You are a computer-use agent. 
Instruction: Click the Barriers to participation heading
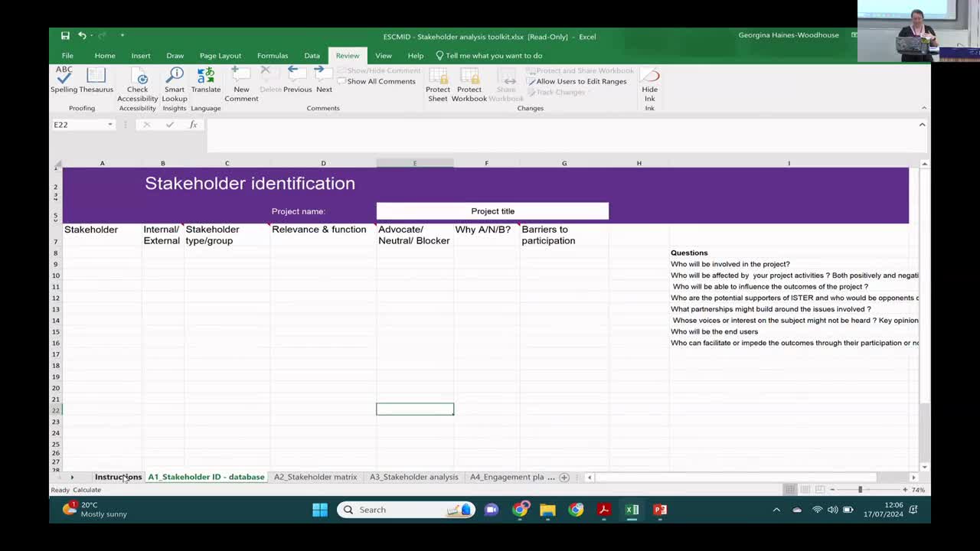pyautogui.click(x=564, y=235)
